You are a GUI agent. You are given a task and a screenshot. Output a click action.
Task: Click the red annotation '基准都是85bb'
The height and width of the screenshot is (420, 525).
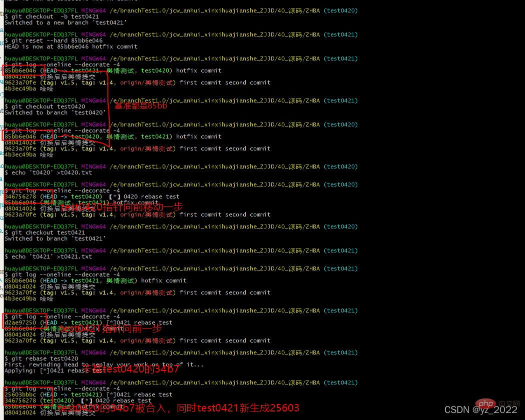(141, 106)
